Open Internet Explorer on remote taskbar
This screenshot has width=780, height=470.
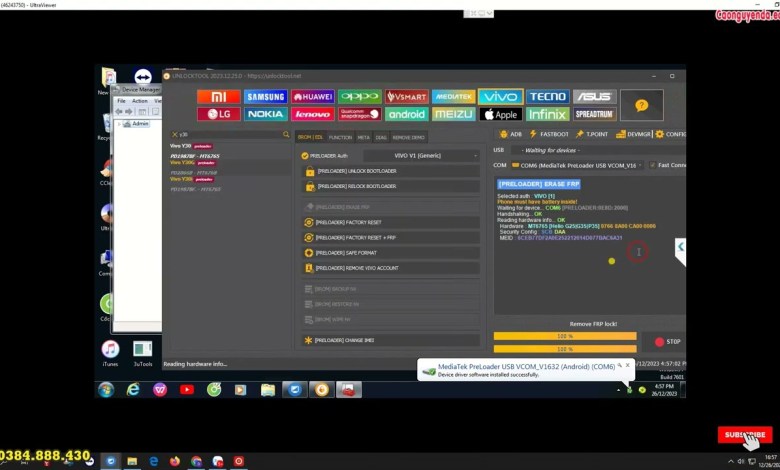click(133, 390)
